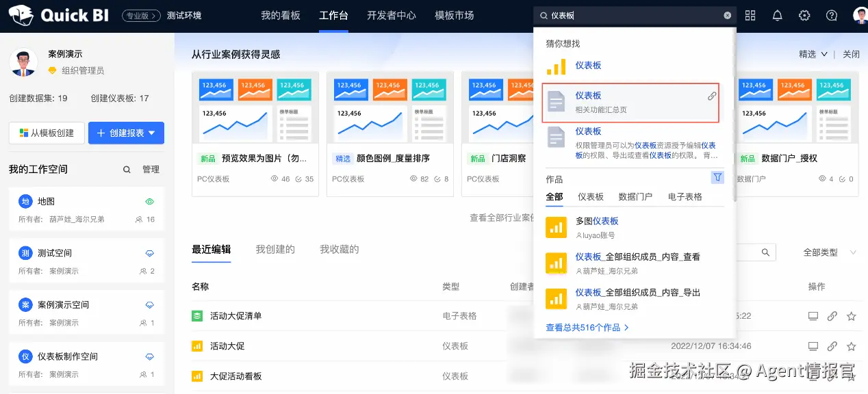Open the settings gear icon
Screen dimensions: 868x394
point(805,15)
